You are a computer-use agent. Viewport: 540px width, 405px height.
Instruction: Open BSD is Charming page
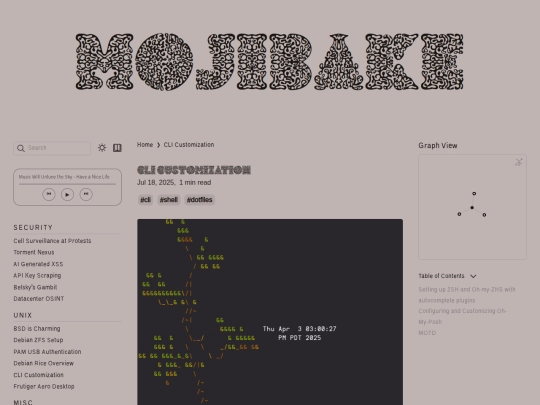[37, 329]
